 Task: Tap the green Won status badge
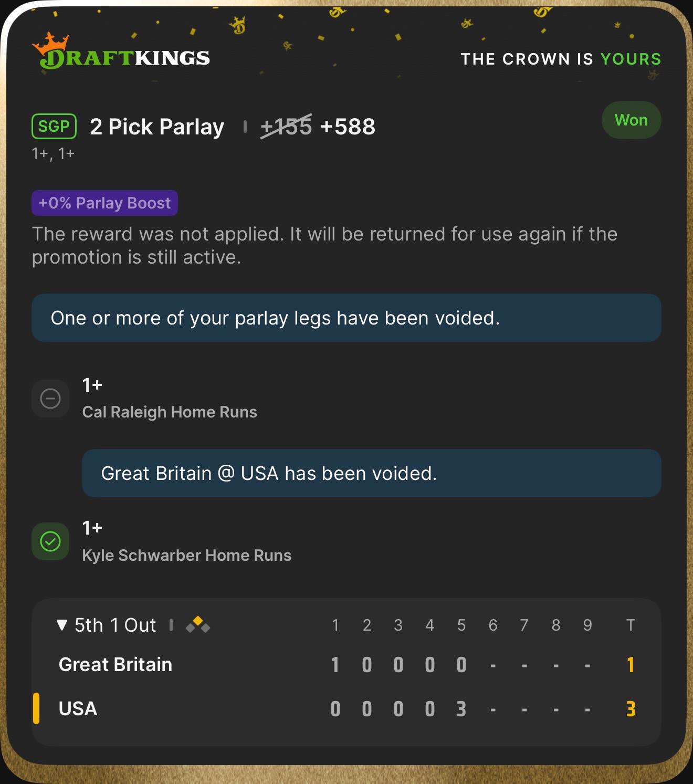(x=631, y=120)
